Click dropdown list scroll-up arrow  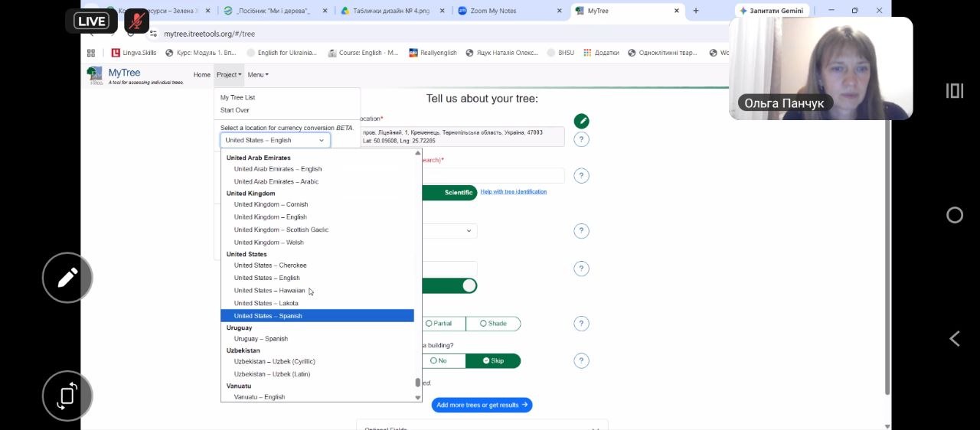(418, 153)
